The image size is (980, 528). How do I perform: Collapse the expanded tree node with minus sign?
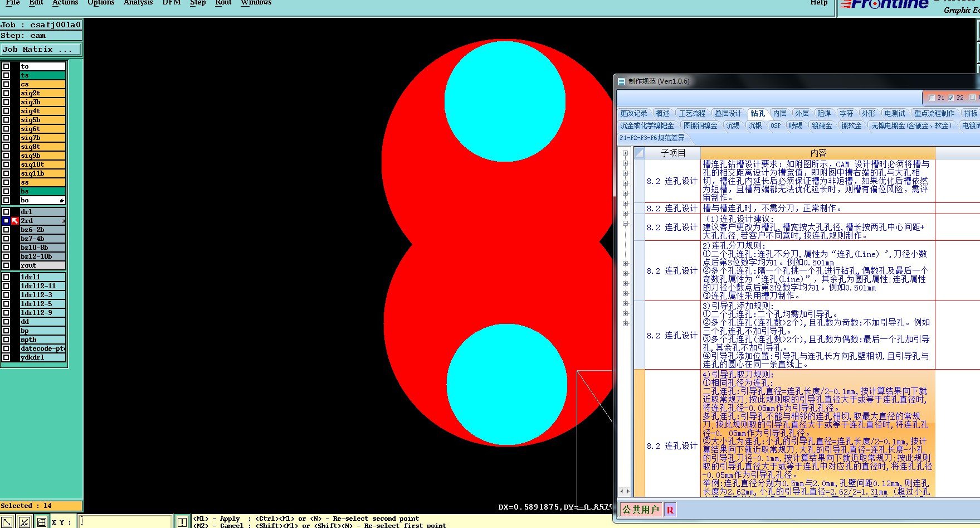point(625,223)
